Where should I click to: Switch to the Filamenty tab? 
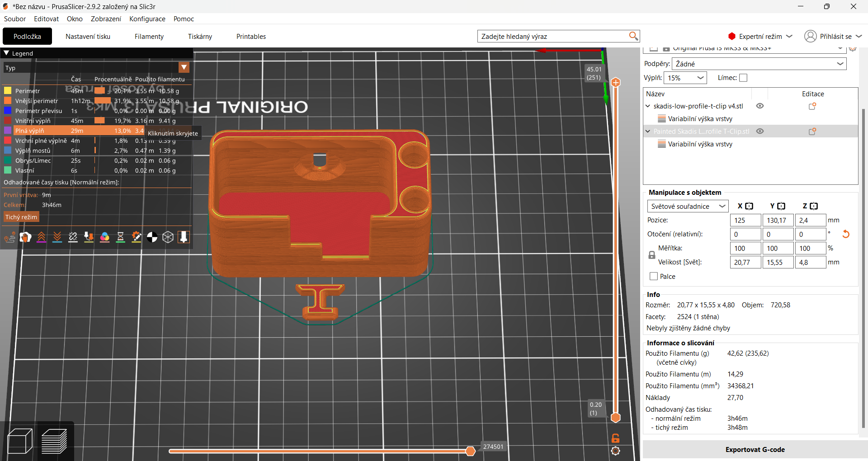coord(149,37)
